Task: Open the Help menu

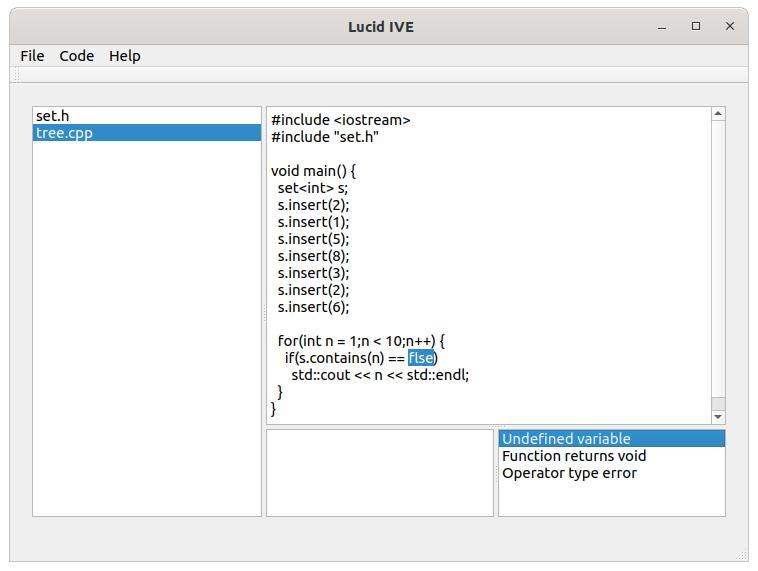Action: coord(124,56)
